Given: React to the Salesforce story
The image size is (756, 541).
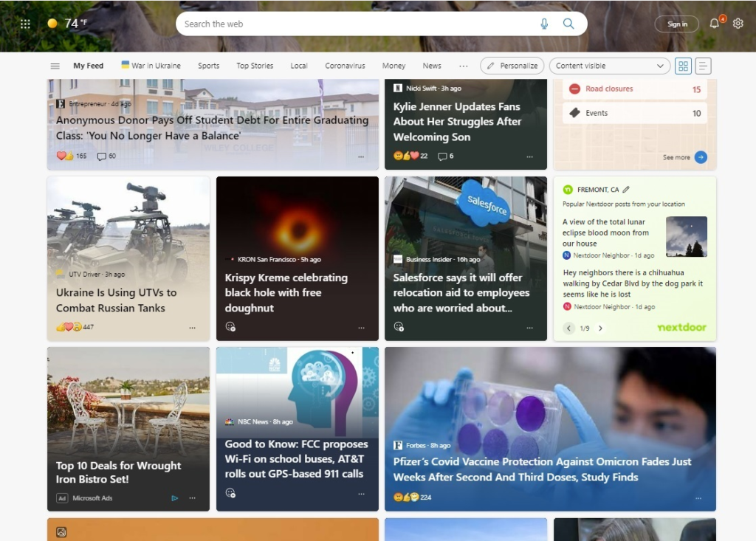Looking at the screenshot, I should tap(399, 327).
